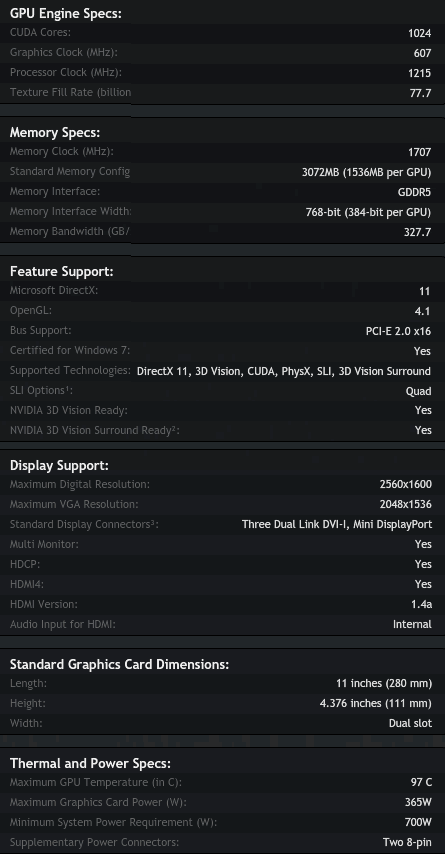Click the Supplementary Power Connectors value
Screen dimensions: 445x854
click(x=407, y=842)
